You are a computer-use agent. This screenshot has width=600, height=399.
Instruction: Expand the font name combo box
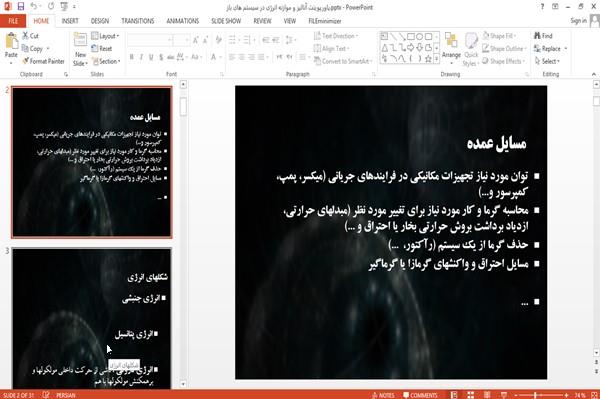click(x=169, y=40)
